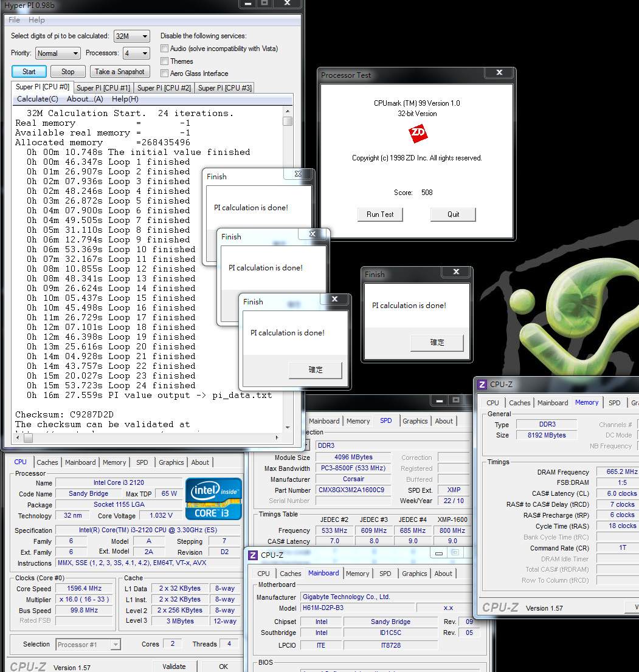Click DRAM Frequency value 665.2 MHz
Screen dimensions: 639x672
click(x=618, y=471)
